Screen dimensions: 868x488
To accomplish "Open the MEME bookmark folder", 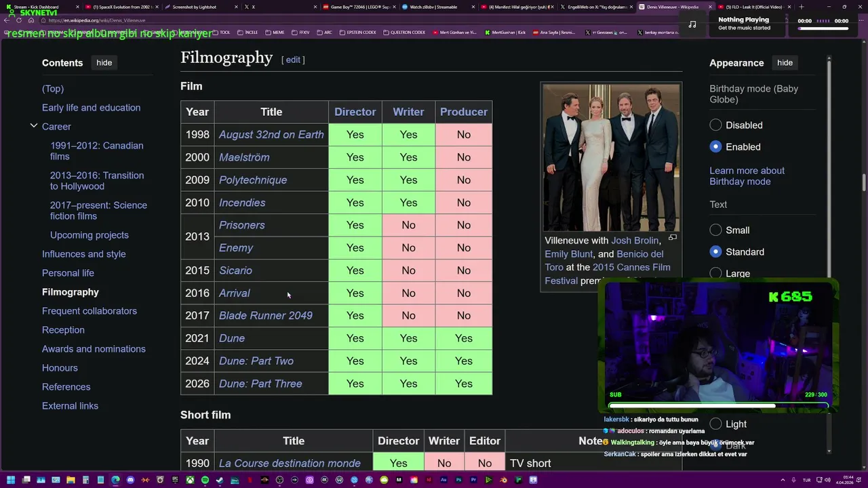I will [x=275, y=33].
